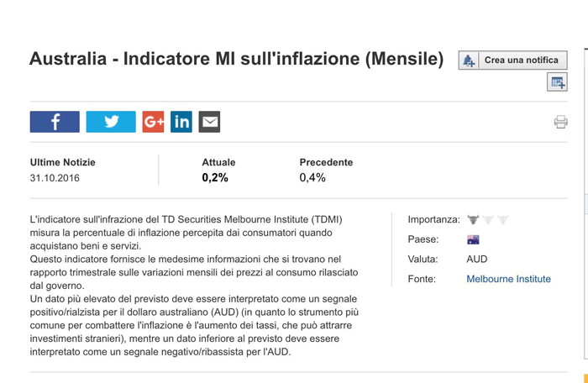Click the Google+ share icon

click(x=153, y=122)
